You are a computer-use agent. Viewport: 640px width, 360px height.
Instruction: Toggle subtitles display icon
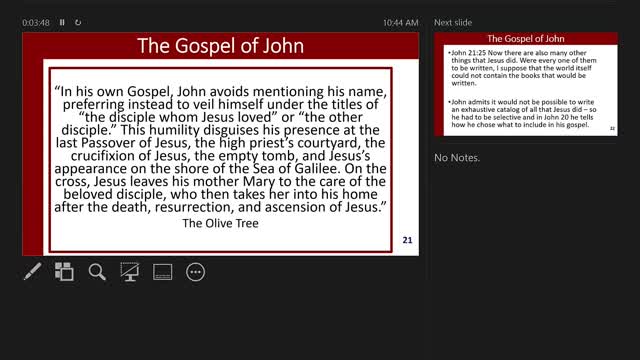(162, 272)
